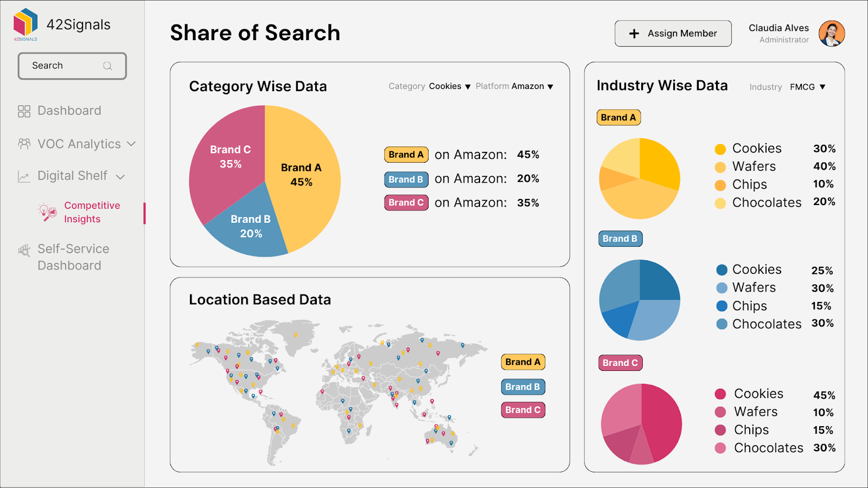The image size is (868, 488).
Task: Open the Industry FMCG dropdown
Action: [x=808, y=87]
